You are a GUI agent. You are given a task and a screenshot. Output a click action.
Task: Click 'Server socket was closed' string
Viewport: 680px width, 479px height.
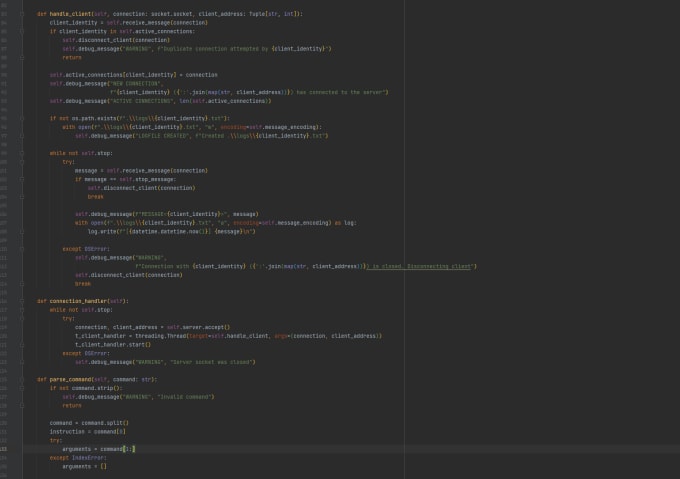pos(212,362)
